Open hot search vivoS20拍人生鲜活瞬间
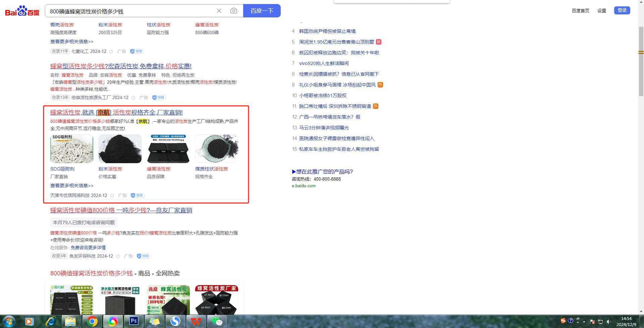The image size is (644, 328). (x=324, y=63)
